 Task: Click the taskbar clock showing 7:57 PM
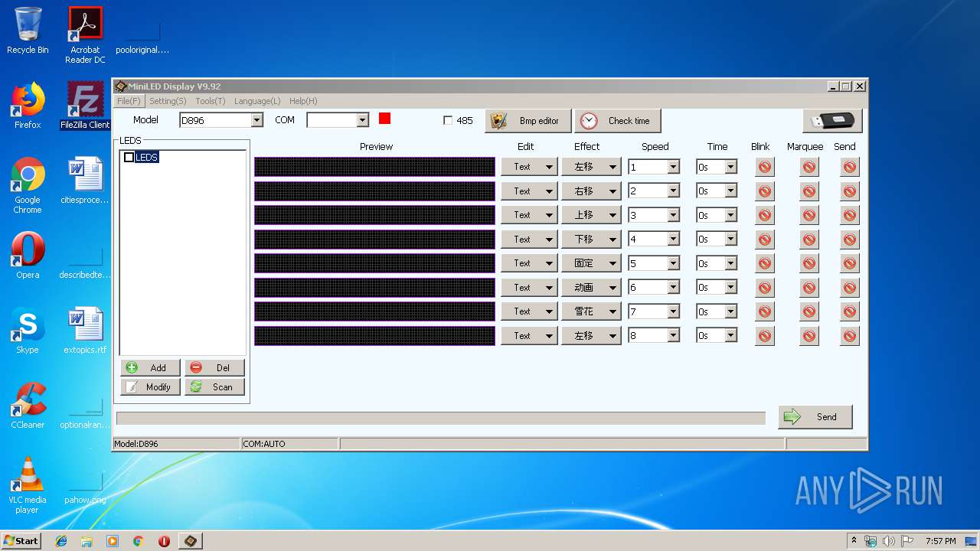[940, 541]
